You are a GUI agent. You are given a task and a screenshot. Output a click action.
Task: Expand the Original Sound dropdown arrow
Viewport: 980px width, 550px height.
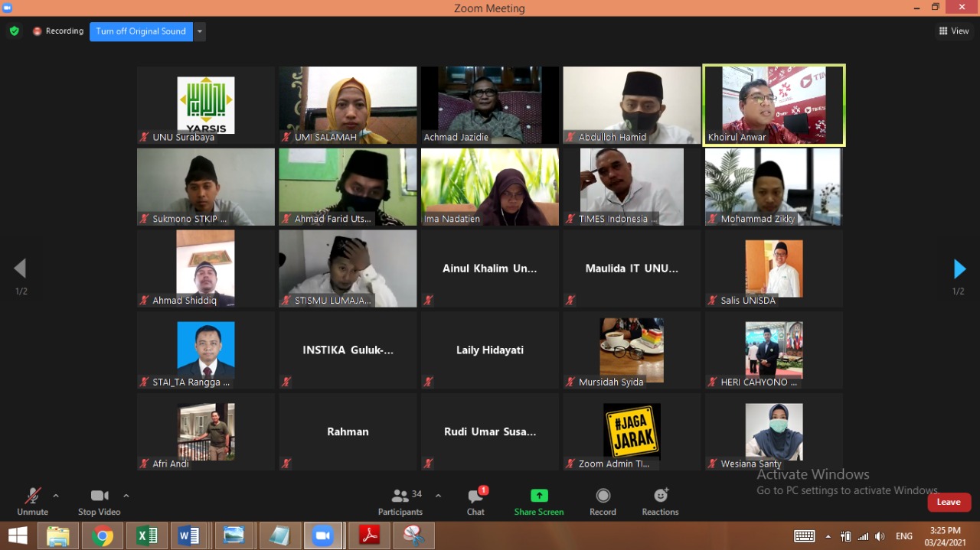(200, 31)
